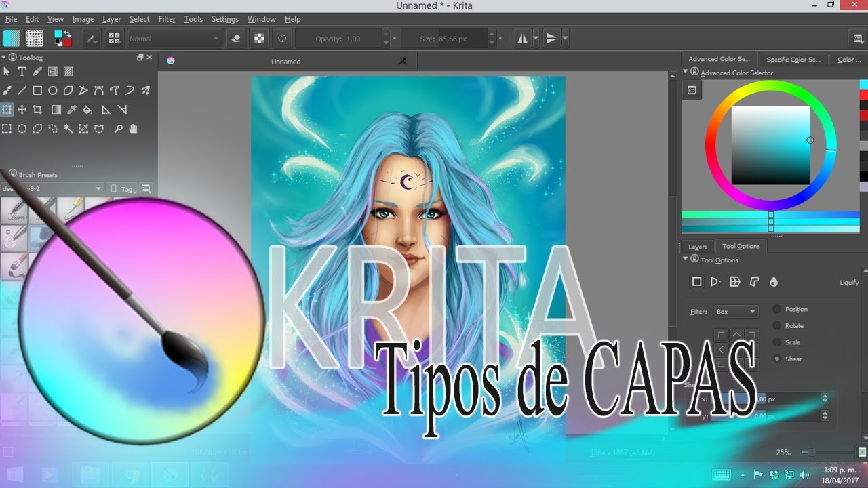Select the Rotate radio option
The height and width of the screenshot is (488, 868).
pyautogui.click(x=789, y=325)
